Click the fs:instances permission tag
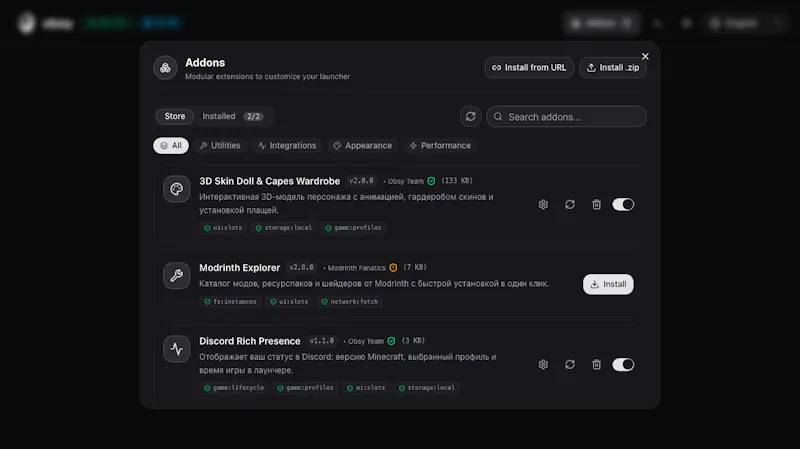800x449 pixels. pyautogui.click(x=231, y=302)
